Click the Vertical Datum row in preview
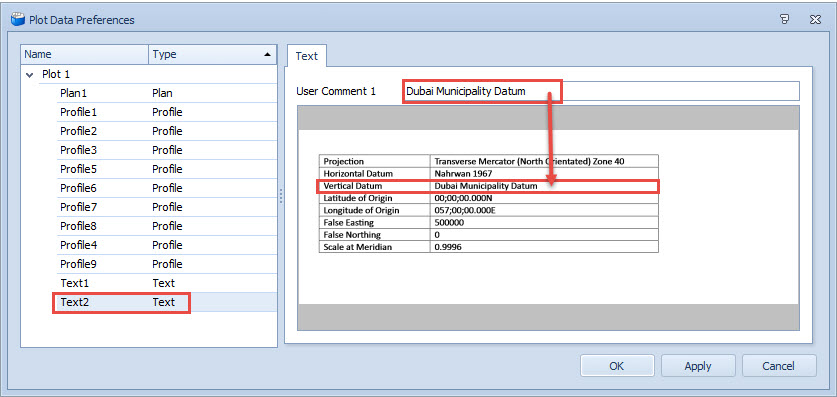 tap(488, 186)
